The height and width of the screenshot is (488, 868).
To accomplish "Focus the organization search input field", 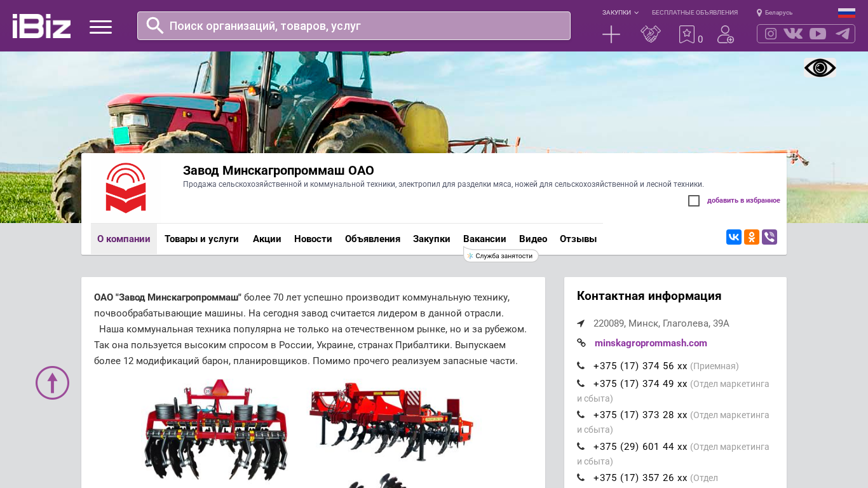I will (354, 25).
